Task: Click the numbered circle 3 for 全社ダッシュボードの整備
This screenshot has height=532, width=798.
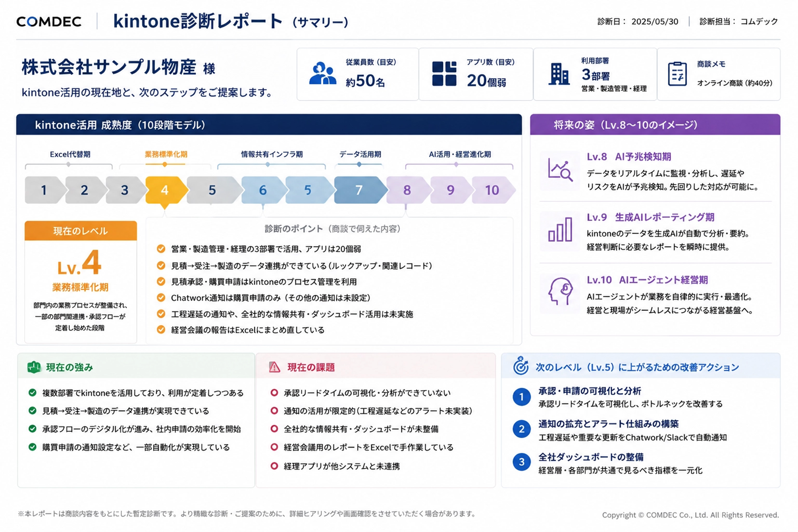Action: point(521,462)
